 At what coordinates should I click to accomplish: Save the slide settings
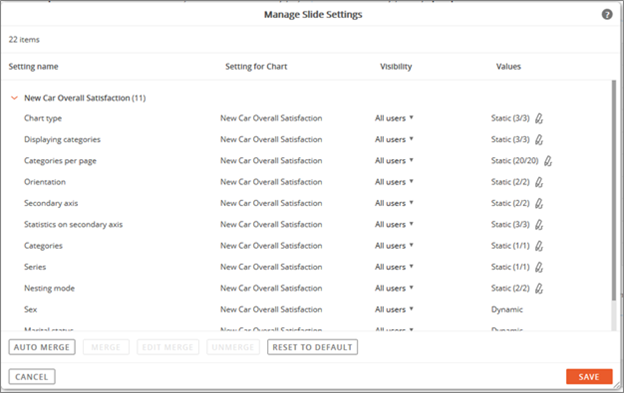[x=589, y=377]
